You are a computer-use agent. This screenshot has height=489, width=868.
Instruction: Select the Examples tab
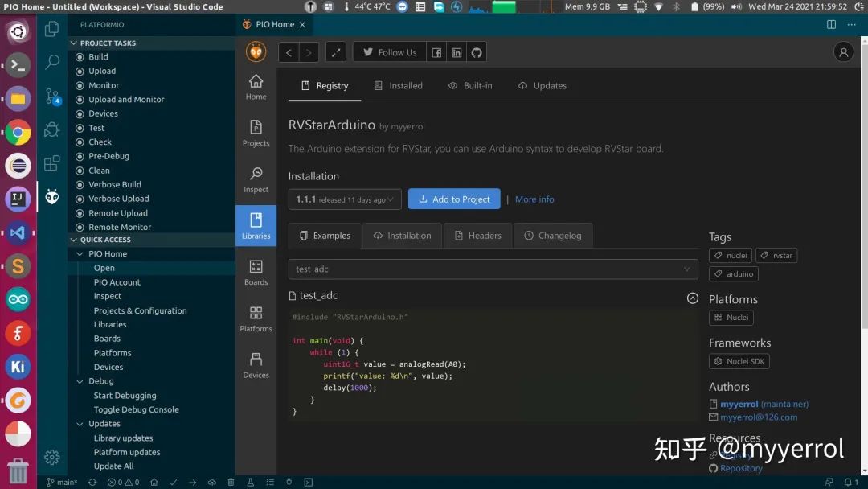point(325,236)
